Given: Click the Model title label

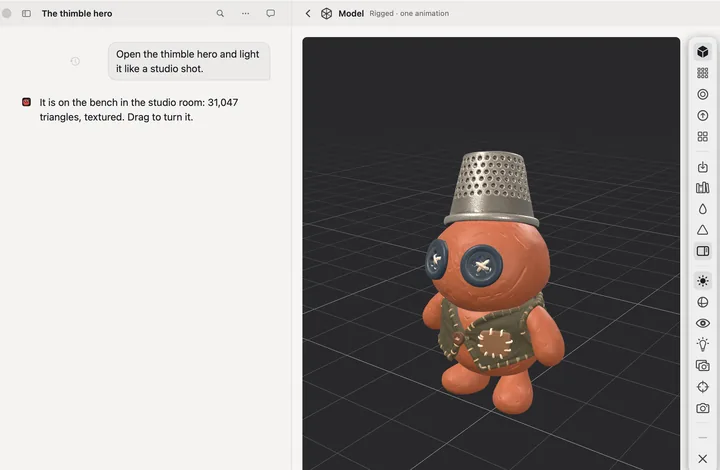Looking at the screenshot, I should click(351, 13).
